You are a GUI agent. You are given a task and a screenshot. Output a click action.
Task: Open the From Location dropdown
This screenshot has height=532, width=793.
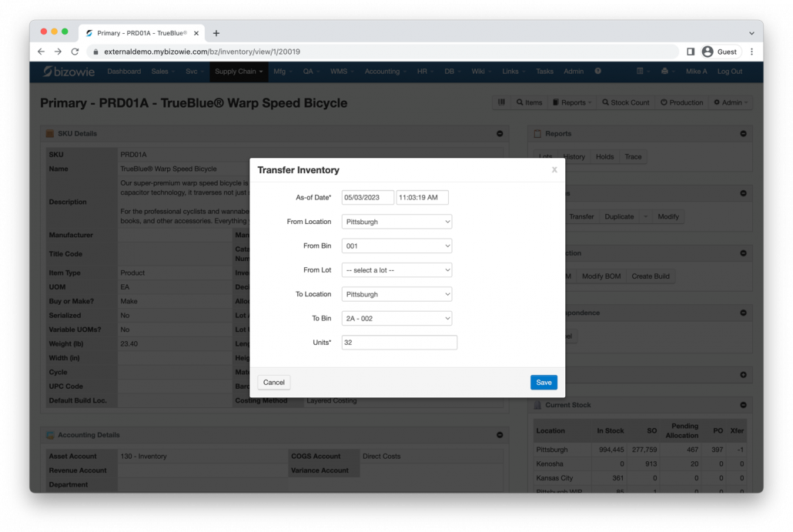click(x=396, y=222)
